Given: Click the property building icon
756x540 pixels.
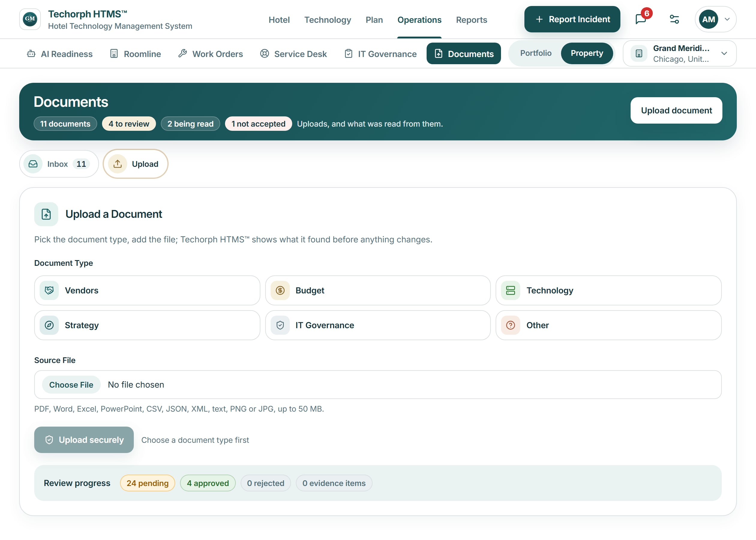Looking at the screenshot, I should pyautogui.click(x=639, y=53).
